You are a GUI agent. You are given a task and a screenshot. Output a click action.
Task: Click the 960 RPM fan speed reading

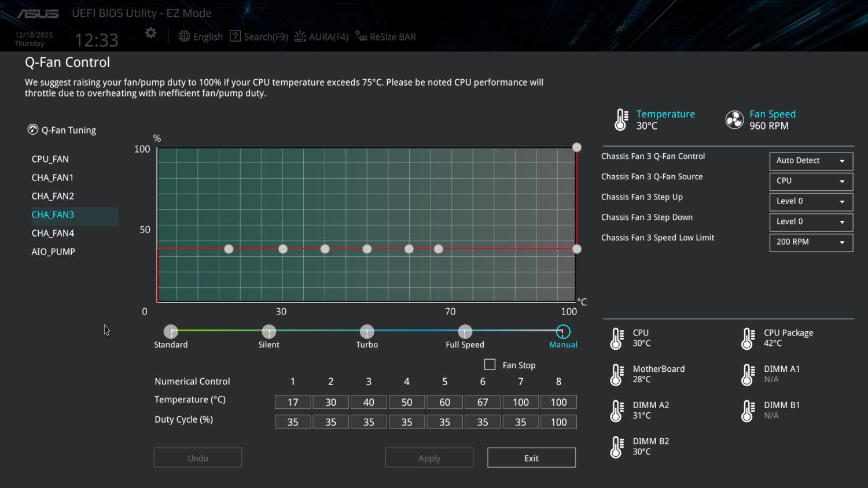tap(769, 126)
